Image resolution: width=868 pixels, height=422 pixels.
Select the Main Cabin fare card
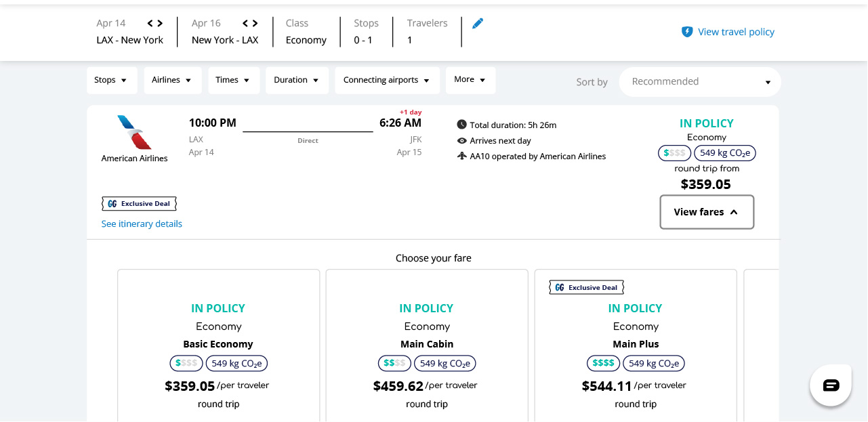427,345
